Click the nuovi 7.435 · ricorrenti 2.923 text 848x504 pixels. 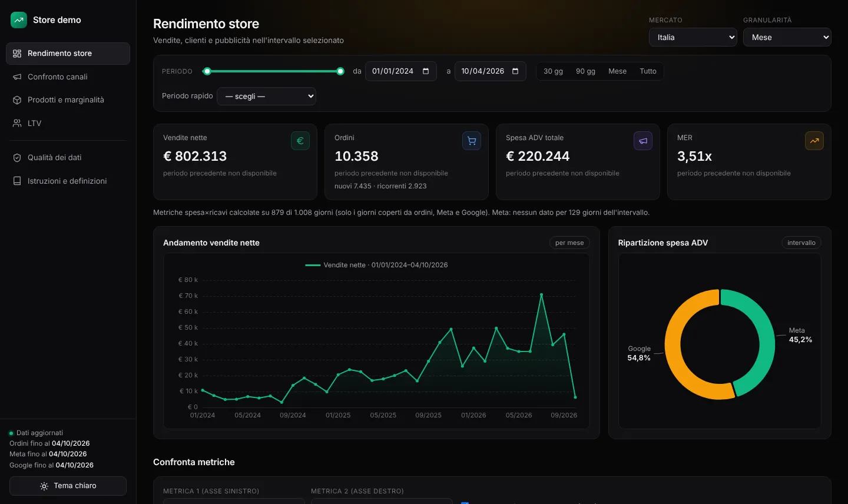pos(380,186)
